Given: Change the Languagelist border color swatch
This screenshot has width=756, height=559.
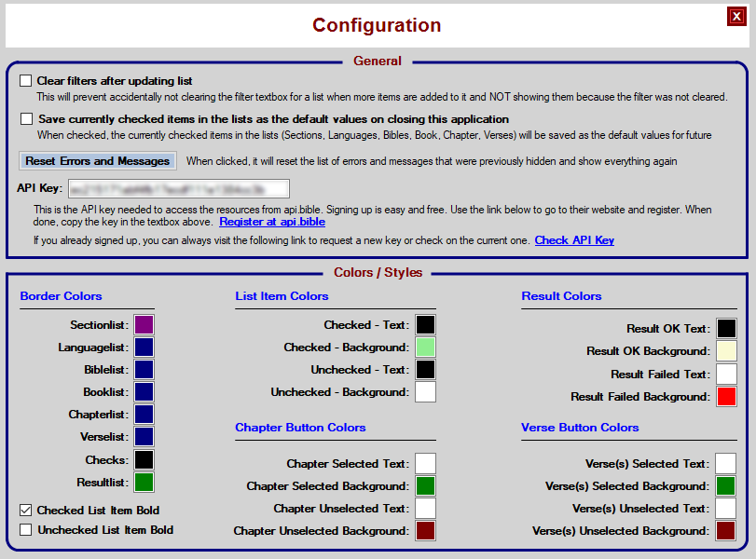Looking at the screenshot, I should (144, 348).
